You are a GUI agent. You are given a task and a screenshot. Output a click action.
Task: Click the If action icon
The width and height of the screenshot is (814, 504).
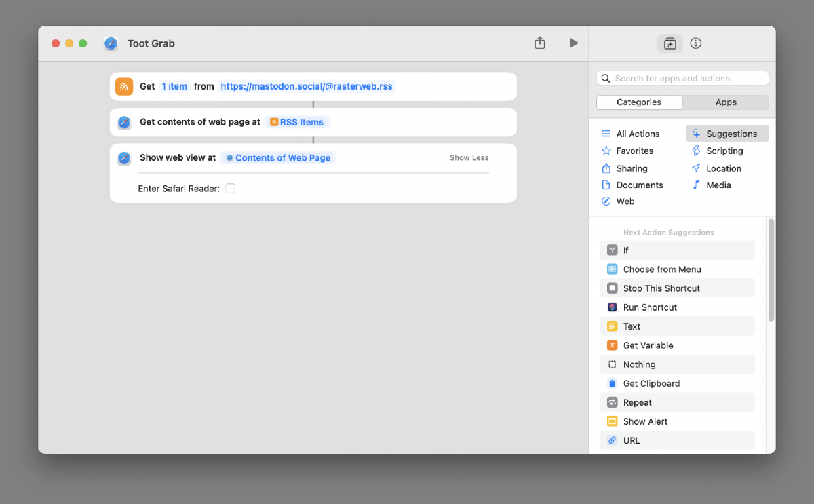(613, 250)
